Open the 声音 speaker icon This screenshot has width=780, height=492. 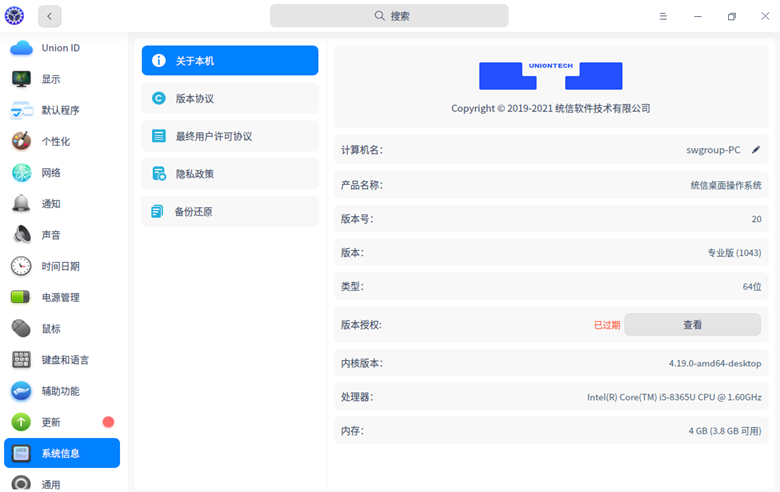pyautogui.click(x=21, y=235)
